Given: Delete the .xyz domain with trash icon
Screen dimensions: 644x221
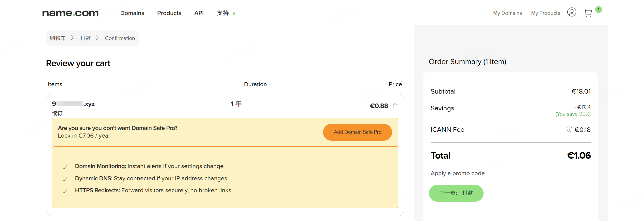Looking at the screenshot, I should (395, 106).
